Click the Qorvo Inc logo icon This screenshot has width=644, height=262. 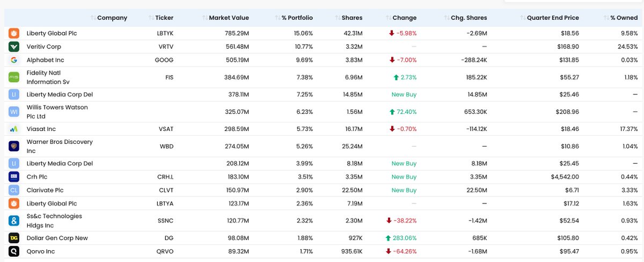(x=14, y=251)
